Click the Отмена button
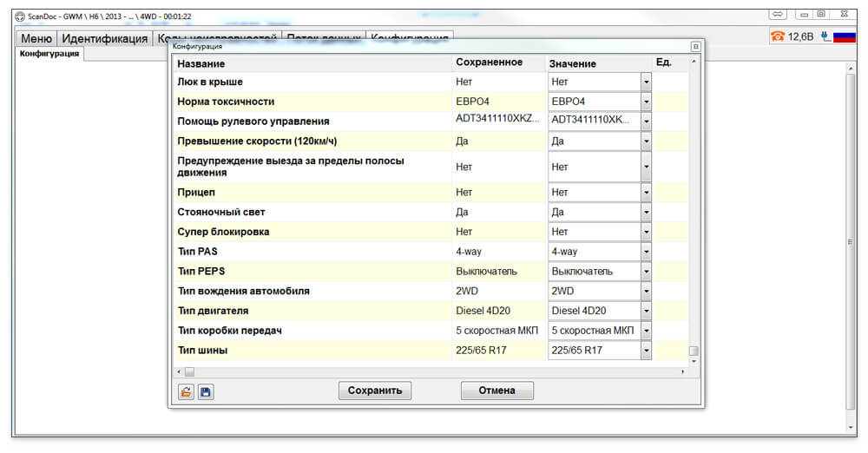The image size is (868, 453). (497, 391)
